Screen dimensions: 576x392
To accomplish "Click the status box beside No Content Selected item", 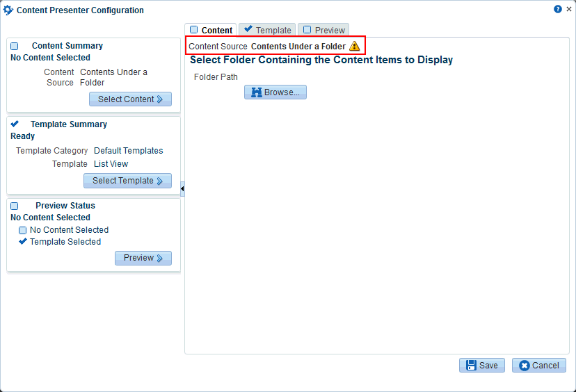I will pyautogui.click(x=23, y=231).
